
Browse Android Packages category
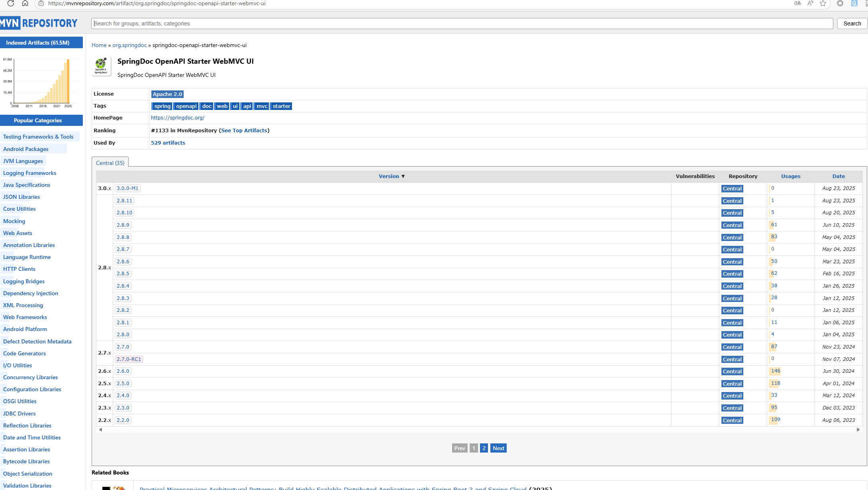point(26,149)
